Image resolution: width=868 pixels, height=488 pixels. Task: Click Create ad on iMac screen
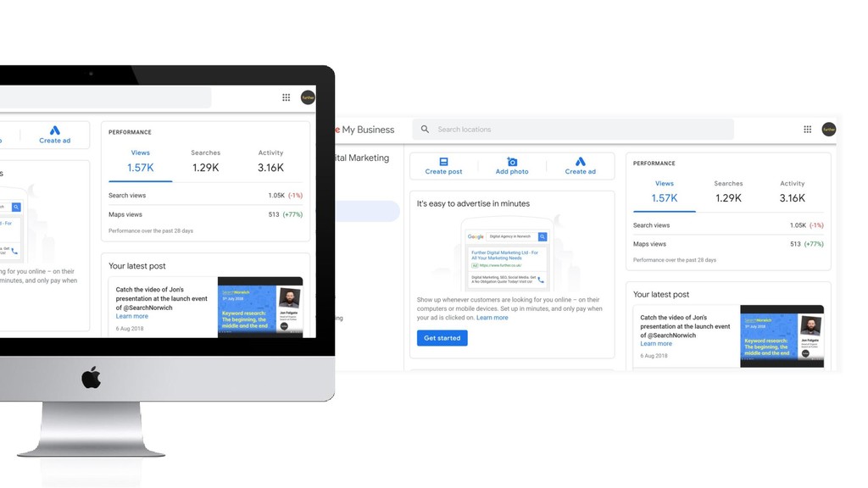pyautogui.click(x=55, y=135)
